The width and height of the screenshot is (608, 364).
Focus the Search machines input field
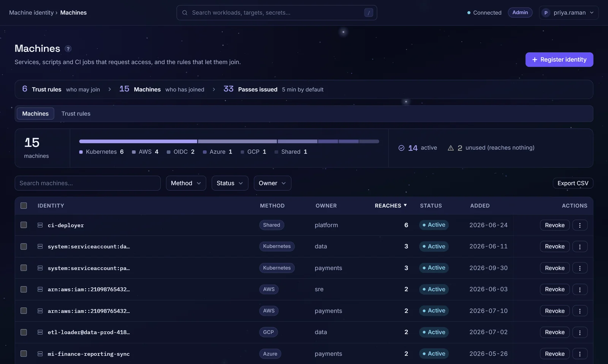pyautogui.click(x=87, y=183)
